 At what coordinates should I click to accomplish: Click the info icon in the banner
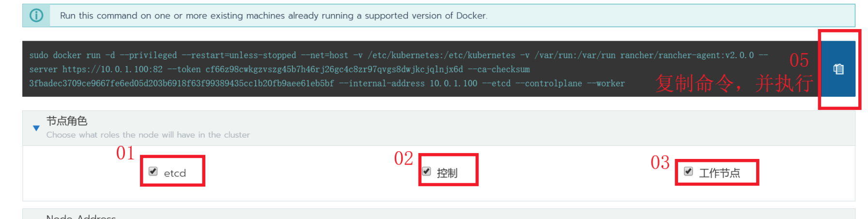36,16
